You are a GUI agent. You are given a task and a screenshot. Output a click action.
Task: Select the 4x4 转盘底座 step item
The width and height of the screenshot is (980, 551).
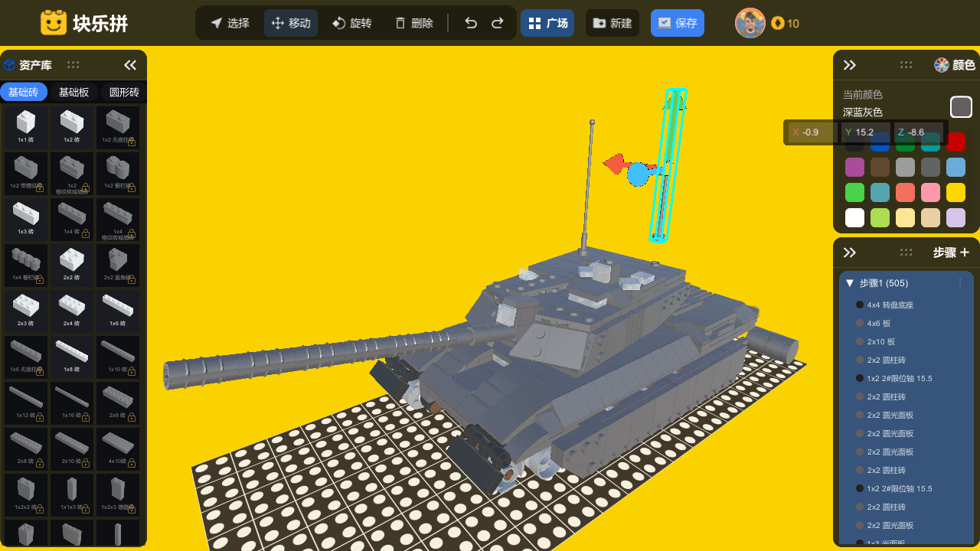point(906,305)
